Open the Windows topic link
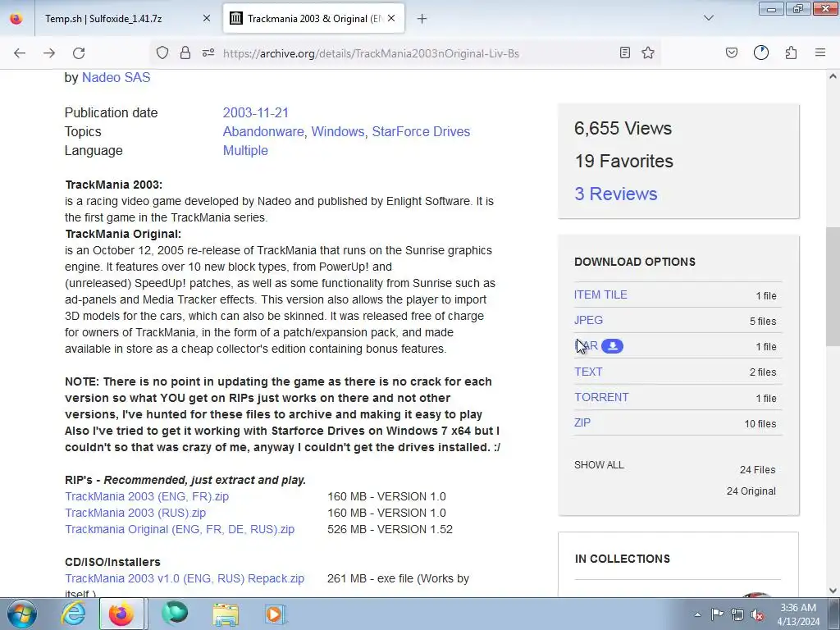840x630 pixels. tap(337, 132)
